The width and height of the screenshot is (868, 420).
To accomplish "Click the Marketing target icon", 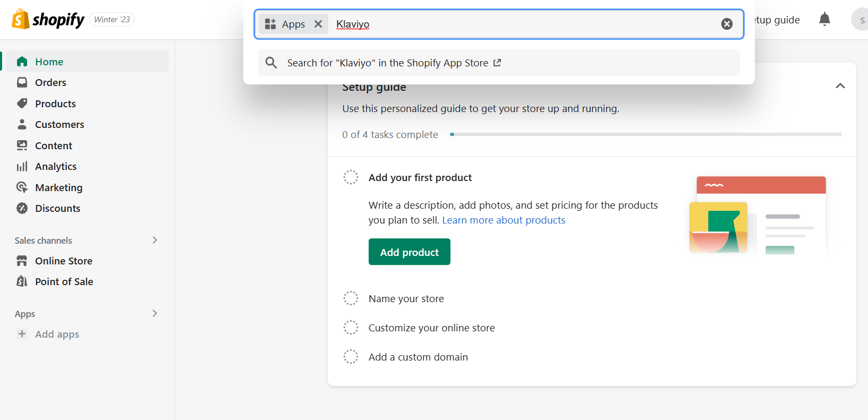I will tap(22, 187).
